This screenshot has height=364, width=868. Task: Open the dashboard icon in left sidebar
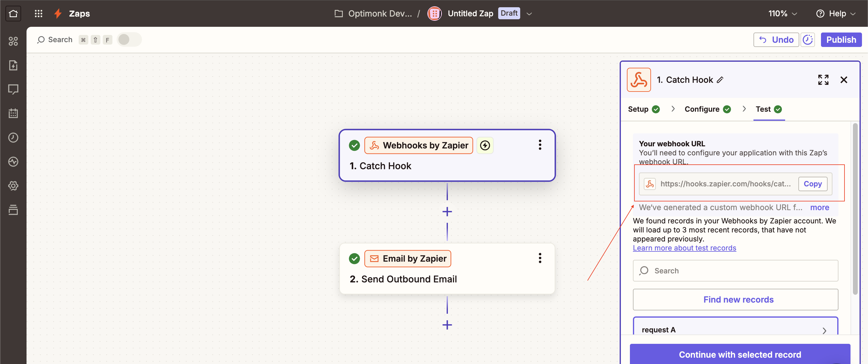13,41
